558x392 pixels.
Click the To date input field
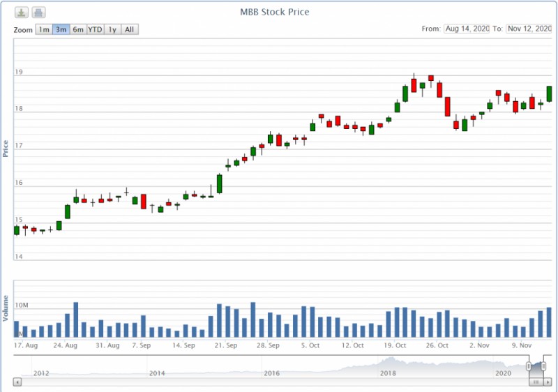click(529, 29)
